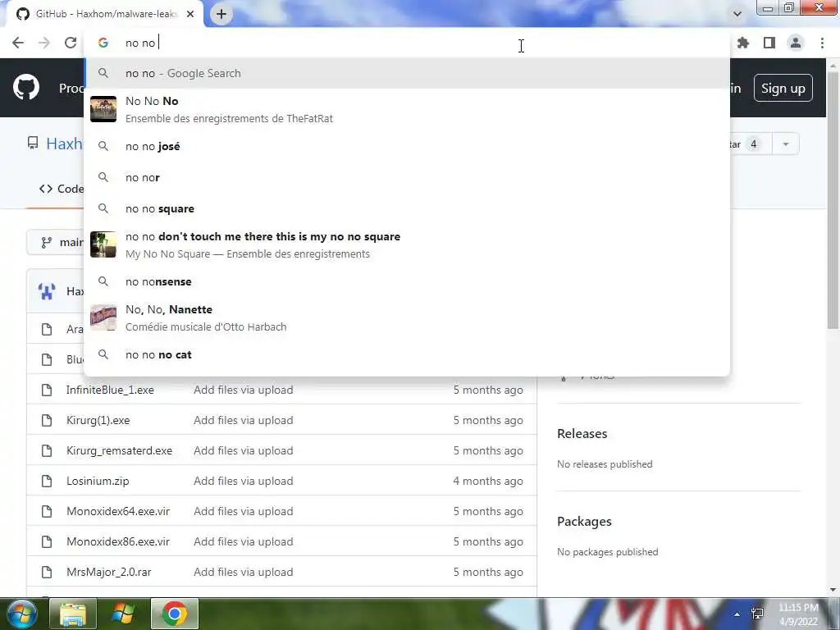Click the GitHub octocat logo
The height and width of the screenshot is (630, 840).
pyautogui.click(x=26, y=88)
